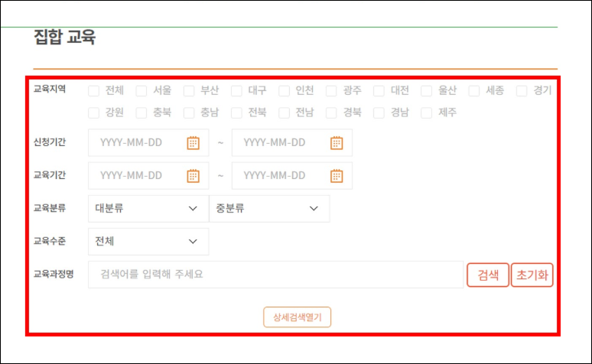Viewport: 592px width, 364px height.
Task: Open calendar for 신청기간 start date
Action: pyautogui.click(x=193, y=143)
